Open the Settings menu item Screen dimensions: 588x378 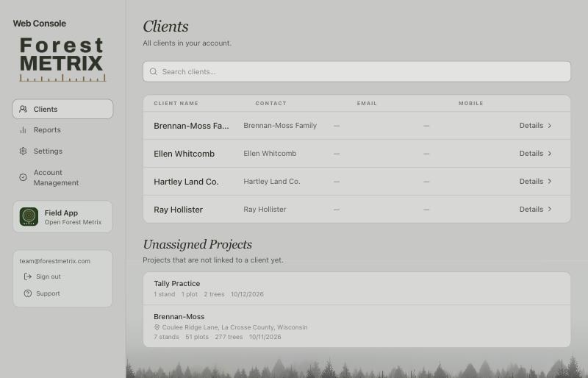62,151
